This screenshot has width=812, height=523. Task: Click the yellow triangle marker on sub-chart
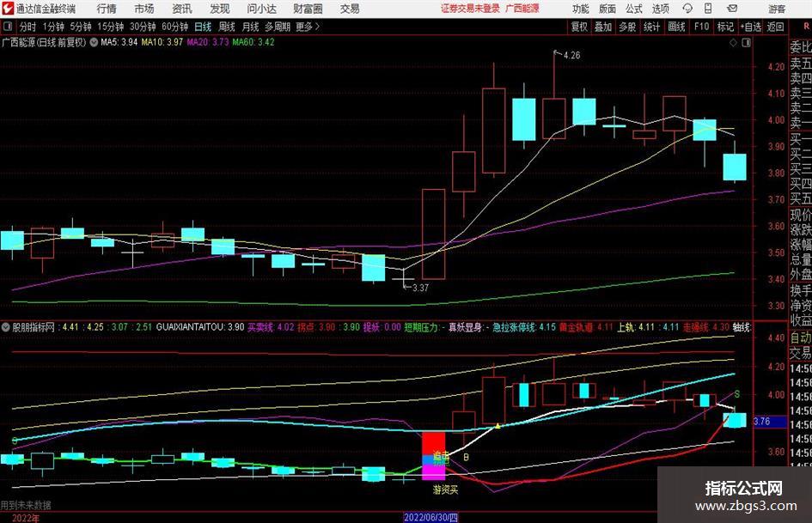[498, 426]
